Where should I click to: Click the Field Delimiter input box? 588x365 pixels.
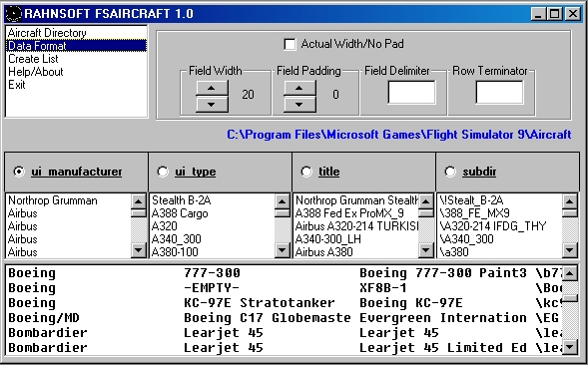click(x=411, y=92)
